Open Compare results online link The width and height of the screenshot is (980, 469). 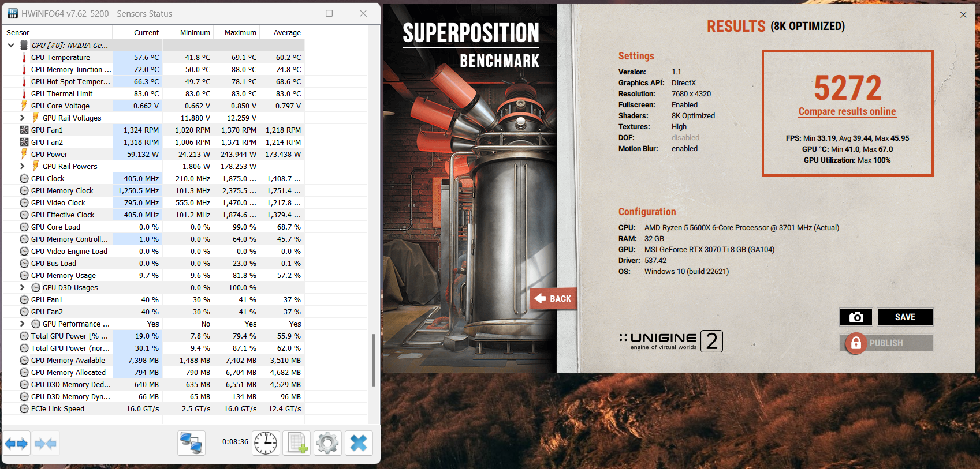[847, 111]
